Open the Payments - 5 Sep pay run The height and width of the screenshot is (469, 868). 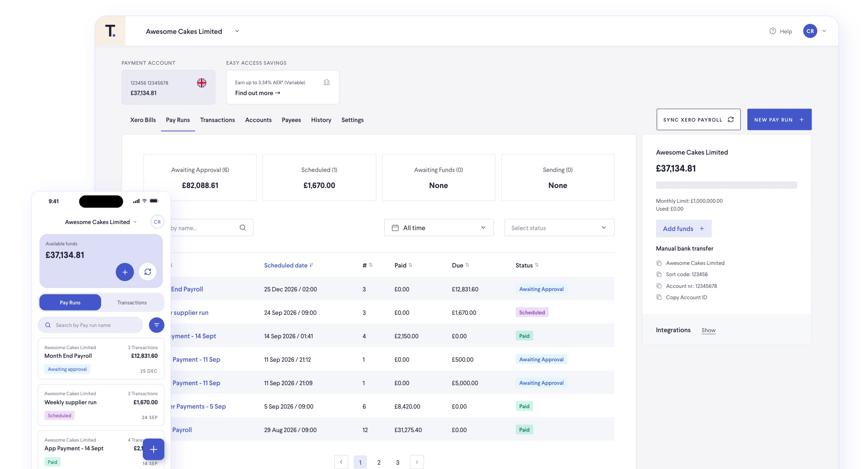pos(198,406)
